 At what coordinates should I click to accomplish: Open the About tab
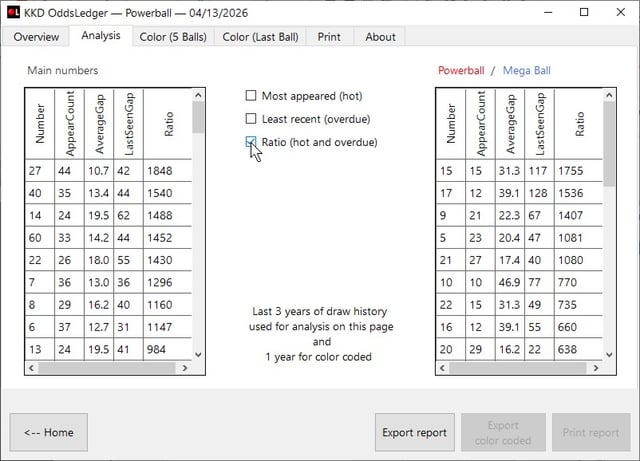(380, 37)
